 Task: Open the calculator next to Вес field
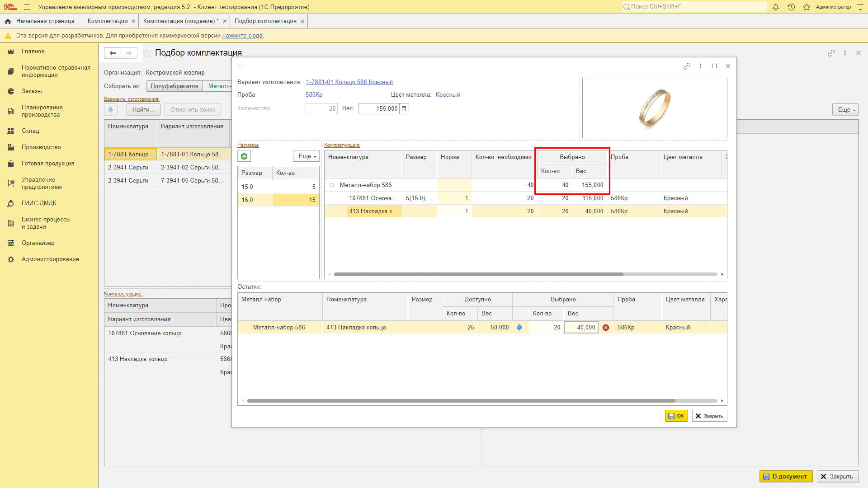pyautogui.click(x=404, y=109)
